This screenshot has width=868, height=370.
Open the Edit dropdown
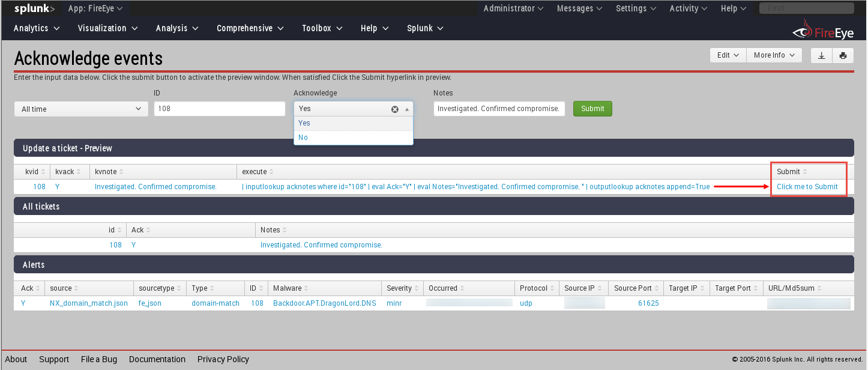[728, 55]
